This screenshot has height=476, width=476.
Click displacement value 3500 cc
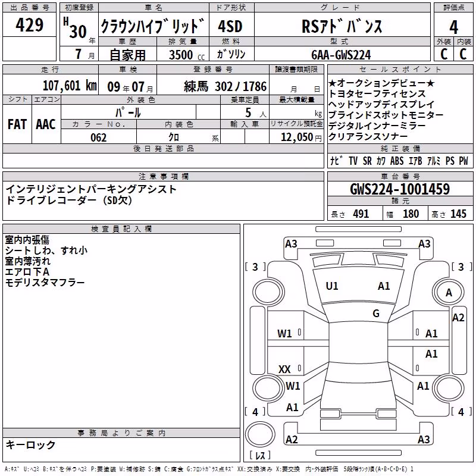point(187,55)
